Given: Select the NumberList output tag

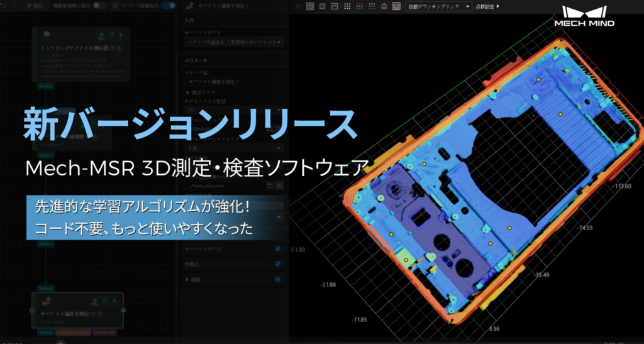Looking at the screenshot, I should (x=104, y=333).
